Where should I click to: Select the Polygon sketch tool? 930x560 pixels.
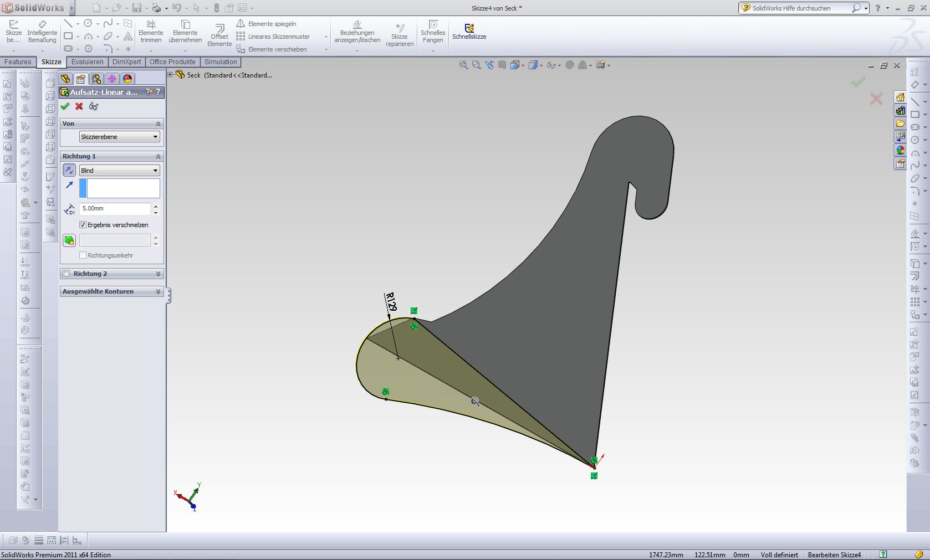[x=88, y=49]
